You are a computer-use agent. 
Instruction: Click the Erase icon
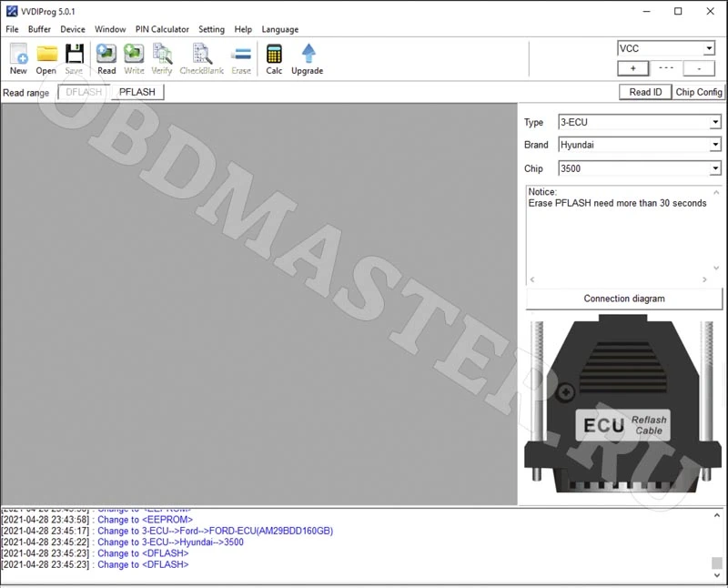[x=241, y=58]
